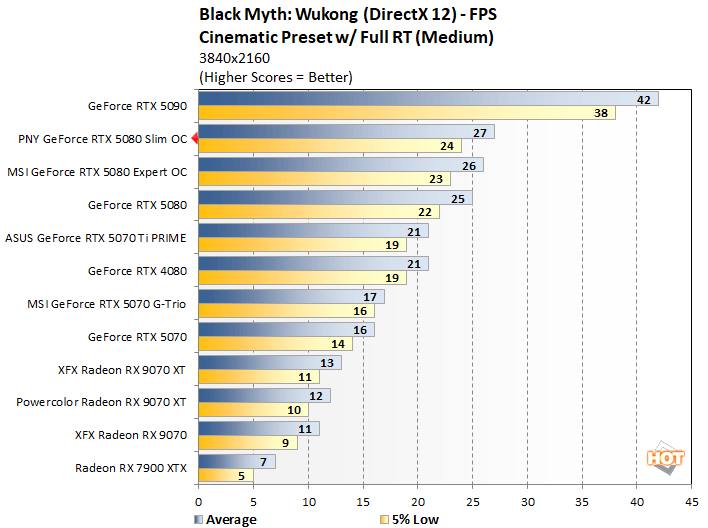Screen dimensions: 708x528
Task: Click the x-axis label 30
Action: point(528,502)
